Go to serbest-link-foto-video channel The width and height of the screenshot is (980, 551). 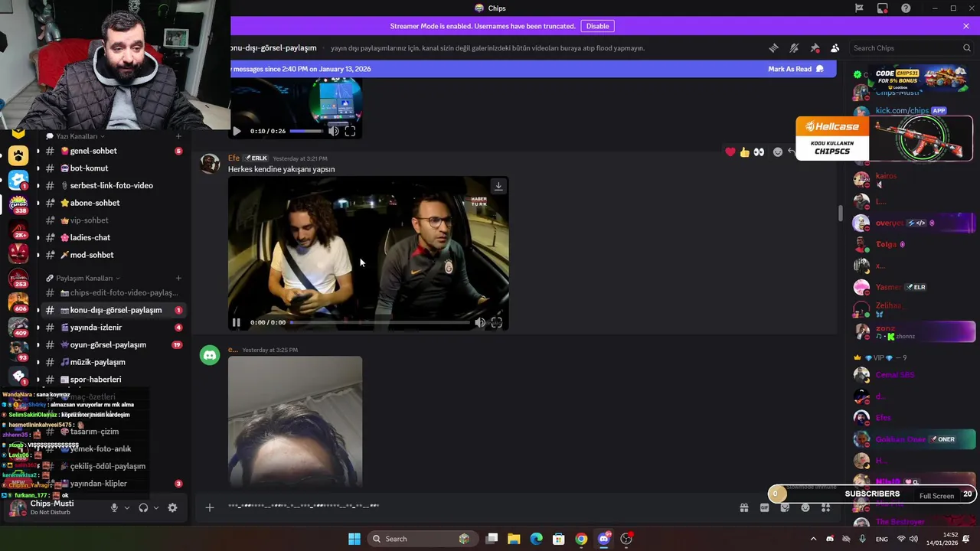tap(111, 185)
